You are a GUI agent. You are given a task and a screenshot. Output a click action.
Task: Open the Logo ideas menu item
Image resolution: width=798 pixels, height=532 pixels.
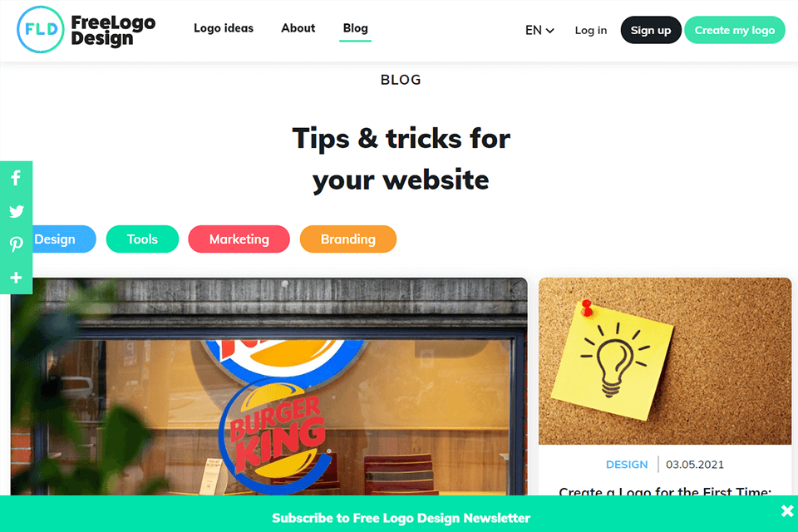224,28
